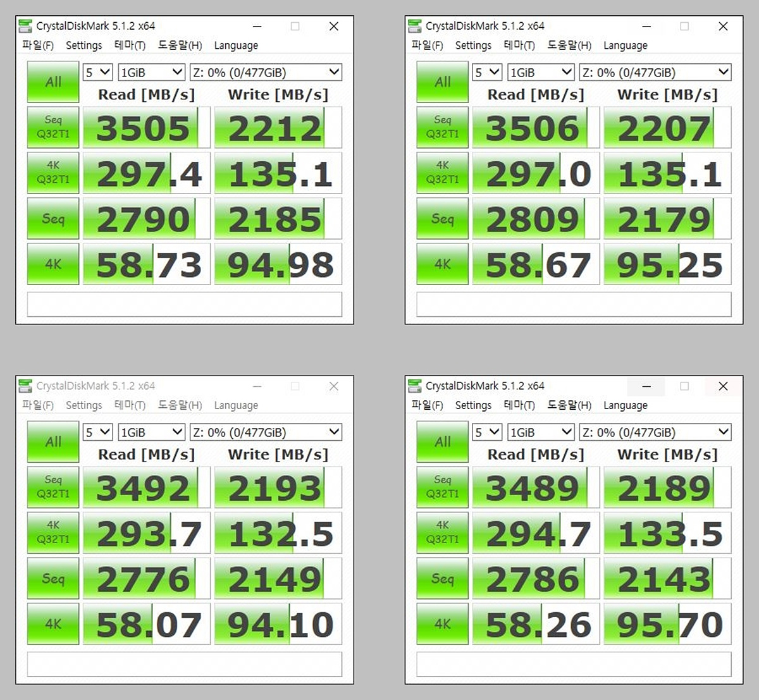The width and height of the screenshot is (759, 700).
Task: Select the 3492 read result in bottom-left window
Action: coord(147,488)
